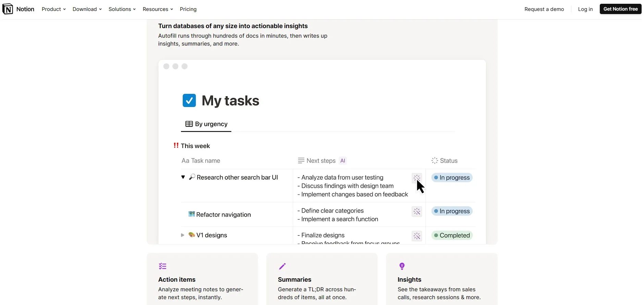Open the Solutions dropdown menu

[x=122, y=9]
